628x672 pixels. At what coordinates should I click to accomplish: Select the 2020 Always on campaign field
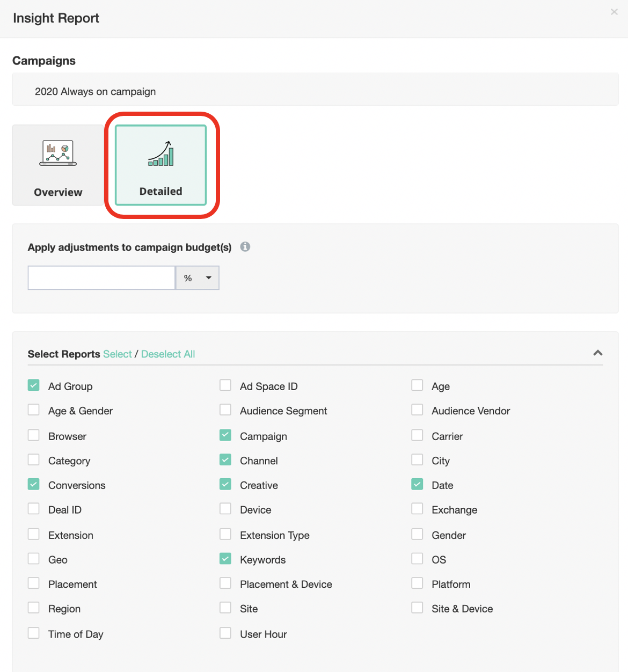[315, 92]
